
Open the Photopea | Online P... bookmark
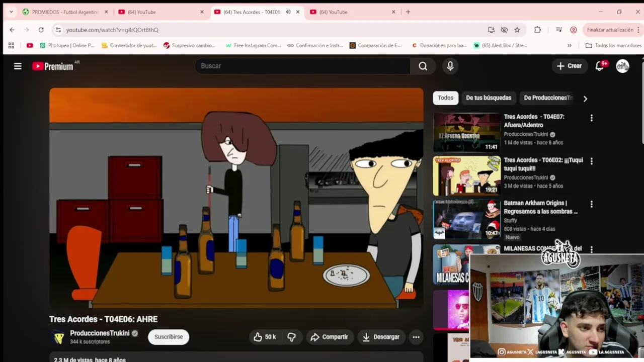66,45
